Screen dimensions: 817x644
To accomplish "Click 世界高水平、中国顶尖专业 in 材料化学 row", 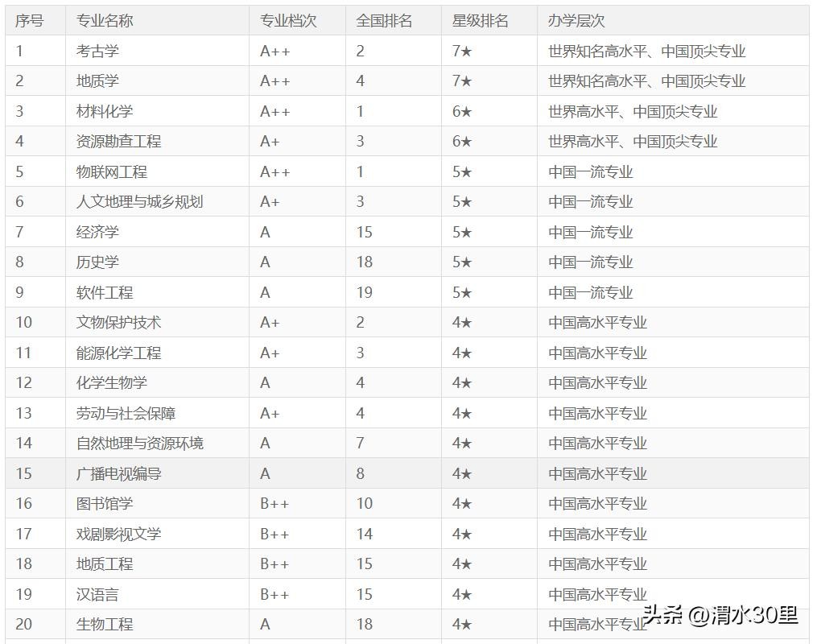I will [x=633, y=112].
